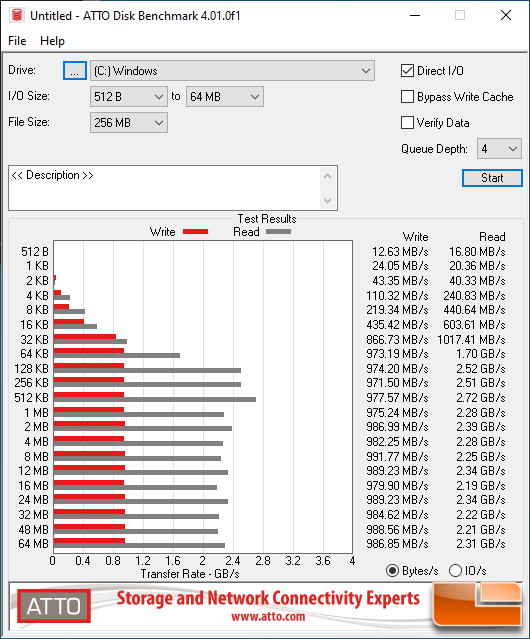
Task: Click the Transfer Rate - GB/s axis label
Action: click(x=190, y=574)
